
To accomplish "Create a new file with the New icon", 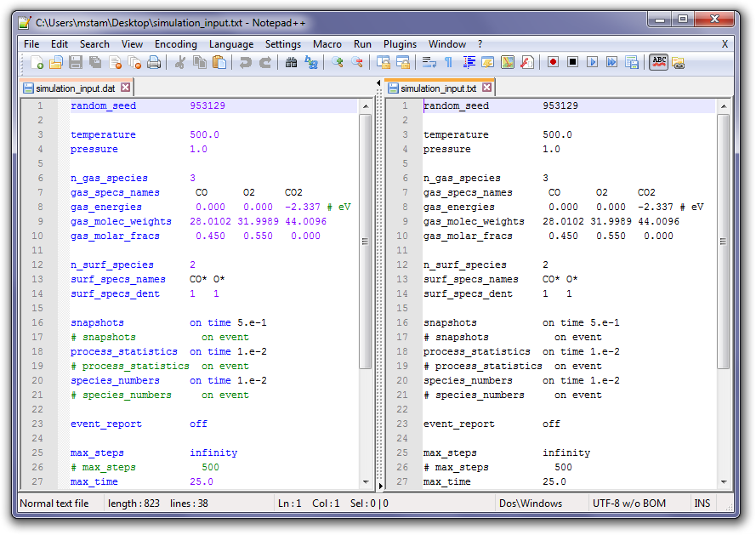I will (x=37, y=62).
